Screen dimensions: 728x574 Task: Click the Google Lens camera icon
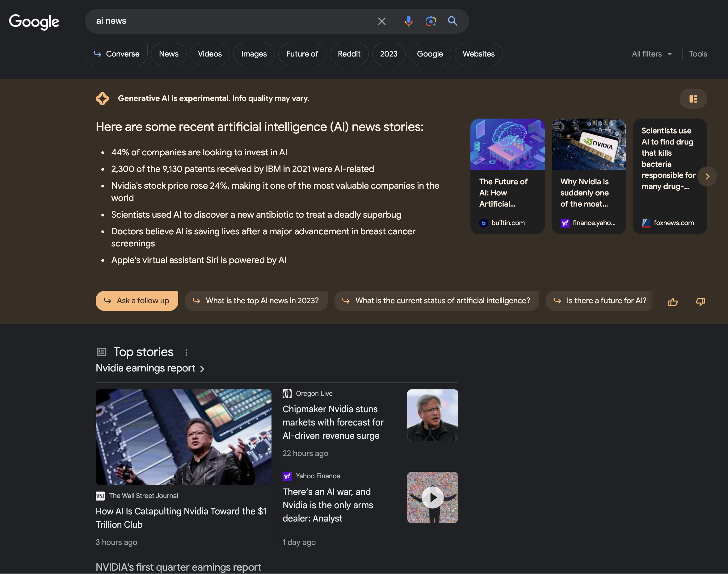[x=431, y=20]
